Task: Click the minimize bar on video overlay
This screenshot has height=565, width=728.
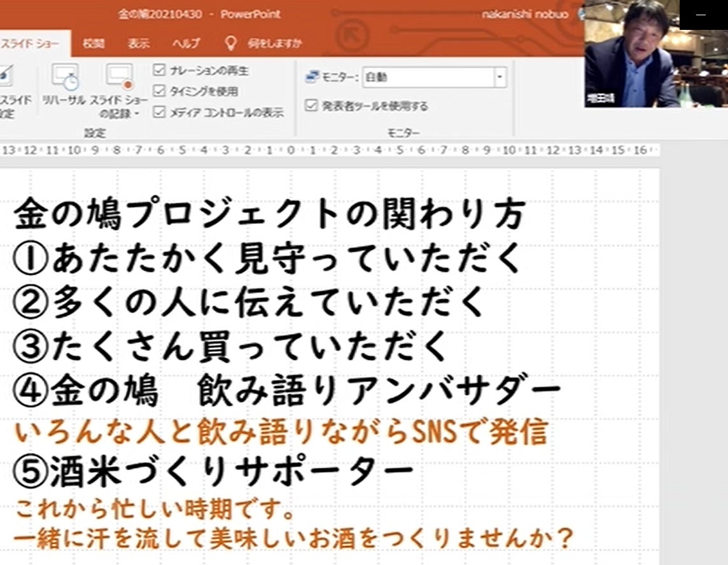Action: coord(701,15)
